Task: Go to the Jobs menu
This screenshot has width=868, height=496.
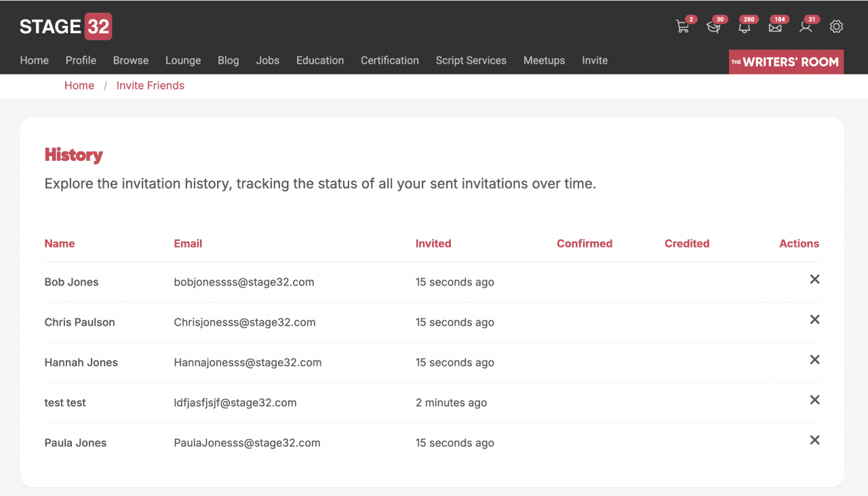Action: pos(267,60)
